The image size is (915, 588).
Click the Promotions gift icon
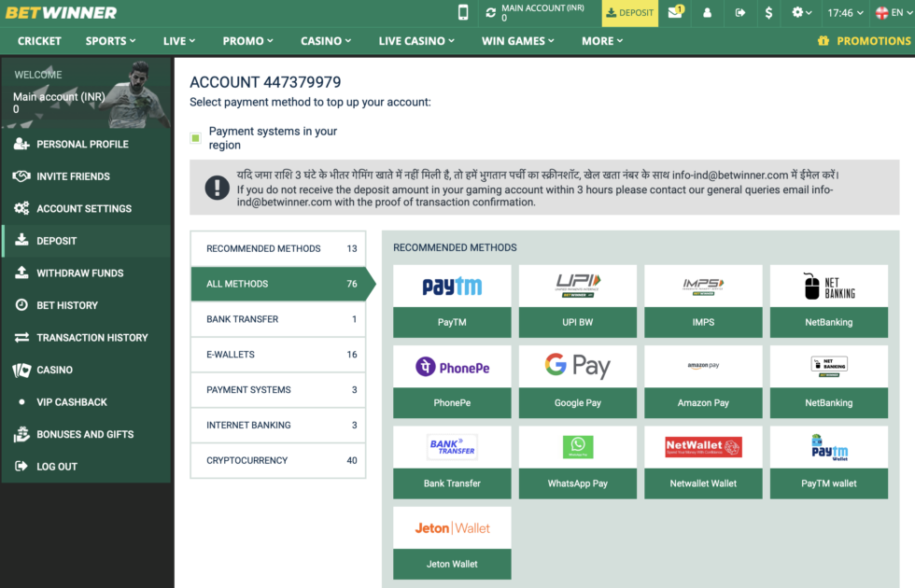(x=823, y=41)
